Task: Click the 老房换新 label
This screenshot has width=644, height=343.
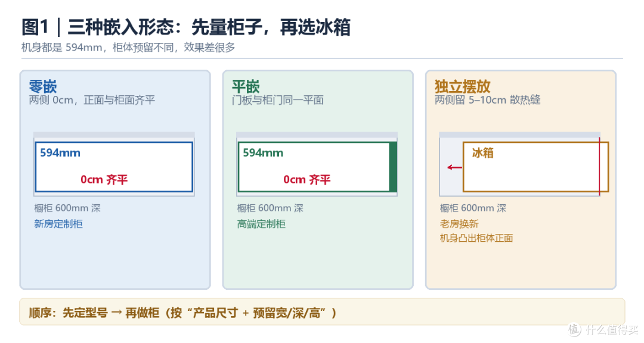Action: 459,224
